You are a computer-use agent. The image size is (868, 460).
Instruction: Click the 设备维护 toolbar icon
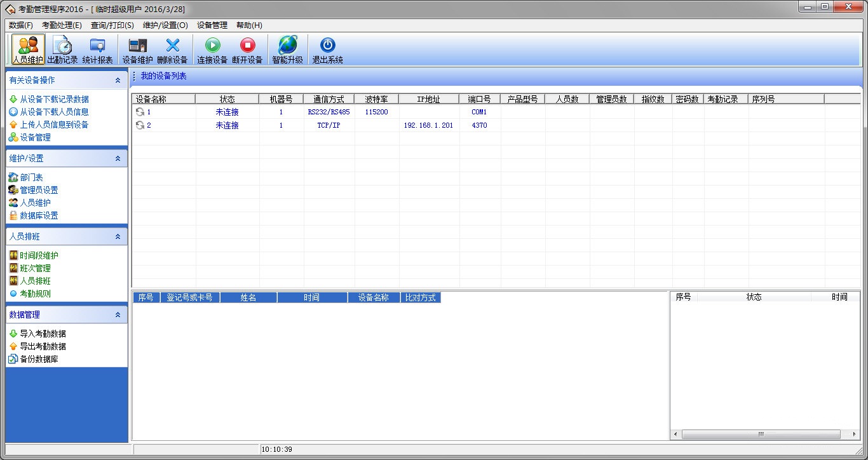(137, 50)
